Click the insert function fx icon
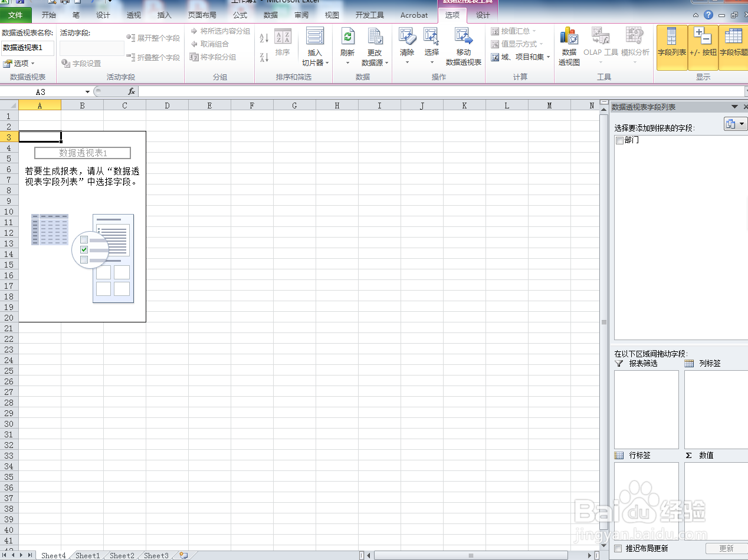 132,91
